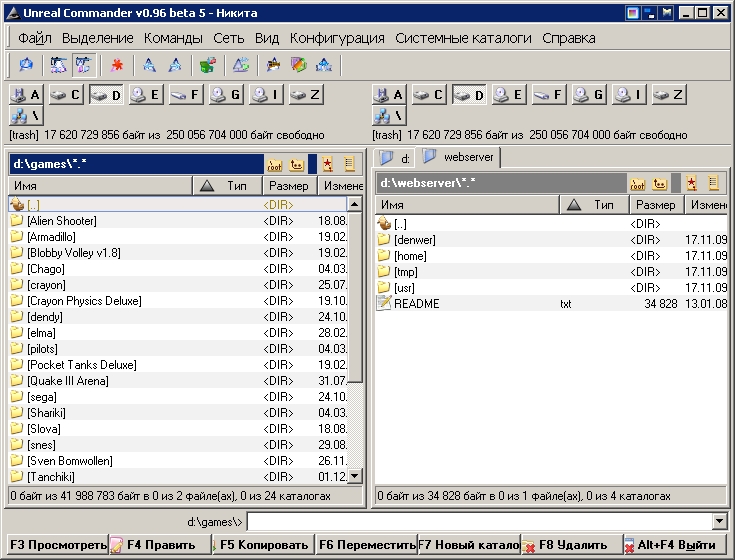Open the Команды menu
This screenshot has height=560, width=735.
[173, 38]
